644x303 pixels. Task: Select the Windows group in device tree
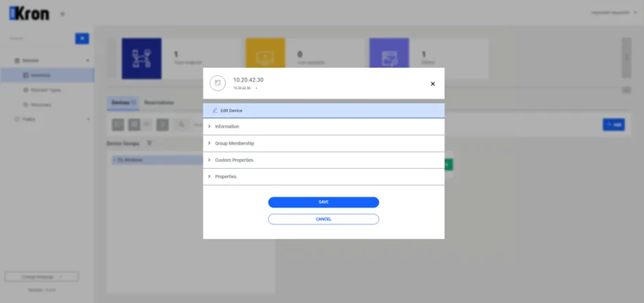[158, 160]
